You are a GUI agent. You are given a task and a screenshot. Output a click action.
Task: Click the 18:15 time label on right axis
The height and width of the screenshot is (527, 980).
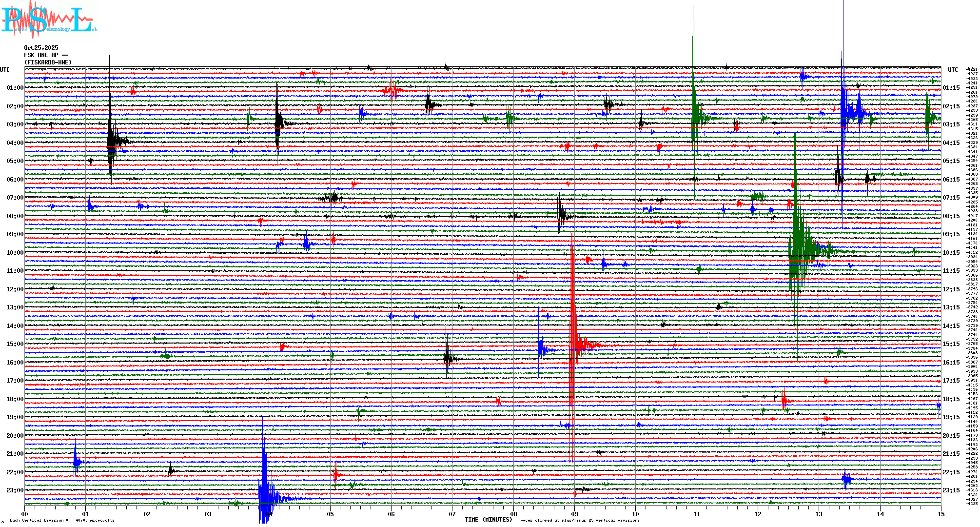(x=951, y=399)
